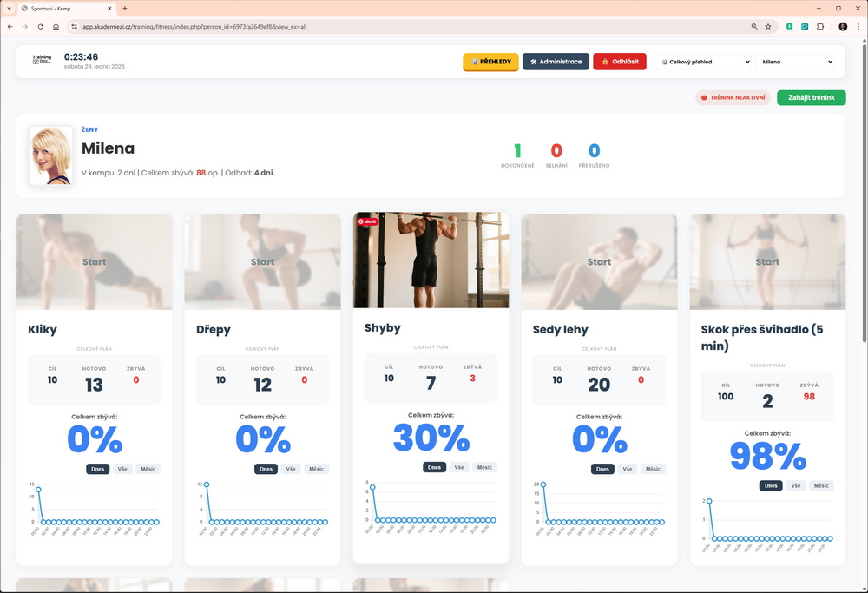Click Milena's profile photo
Screen dimensions: 868x593
click(x=51, y=156)
